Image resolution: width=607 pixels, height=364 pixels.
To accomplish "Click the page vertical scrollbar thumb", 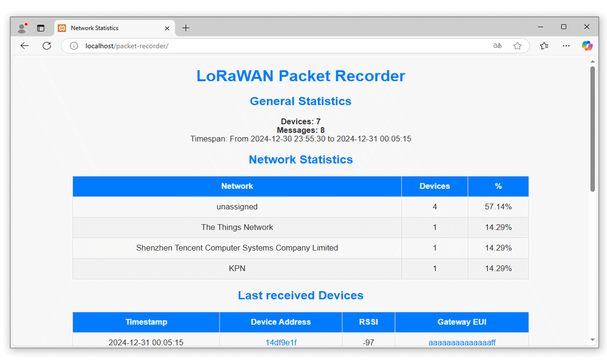I will [592, 129].
